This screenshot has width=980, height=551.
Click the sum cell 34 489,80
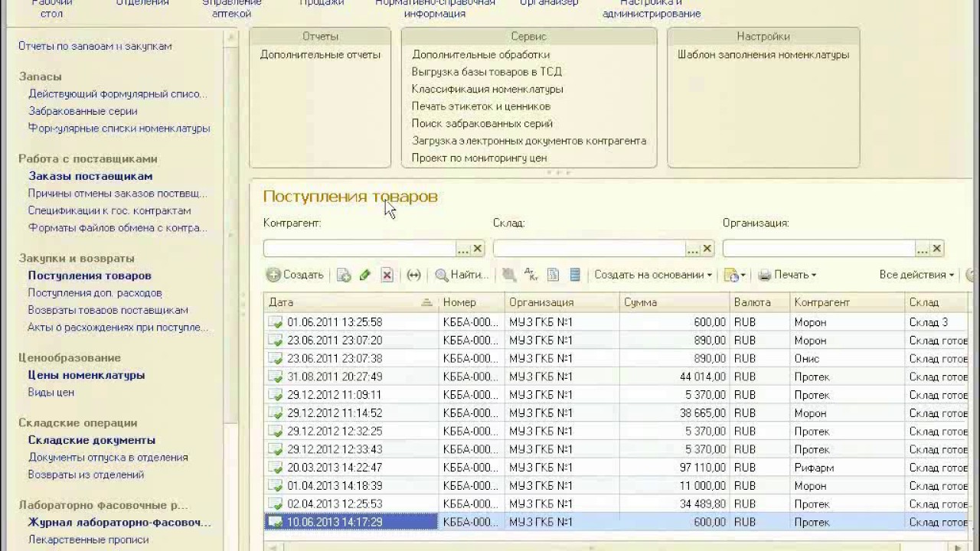(675, 504)
